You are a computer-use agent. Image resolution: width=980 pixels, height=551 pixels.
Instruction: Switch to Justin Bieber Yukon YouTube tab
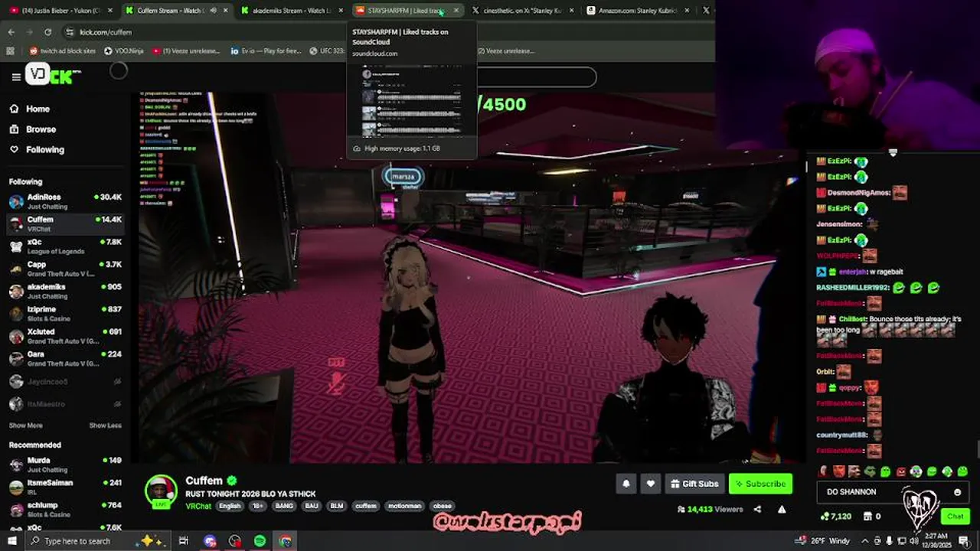pos(60,11)
